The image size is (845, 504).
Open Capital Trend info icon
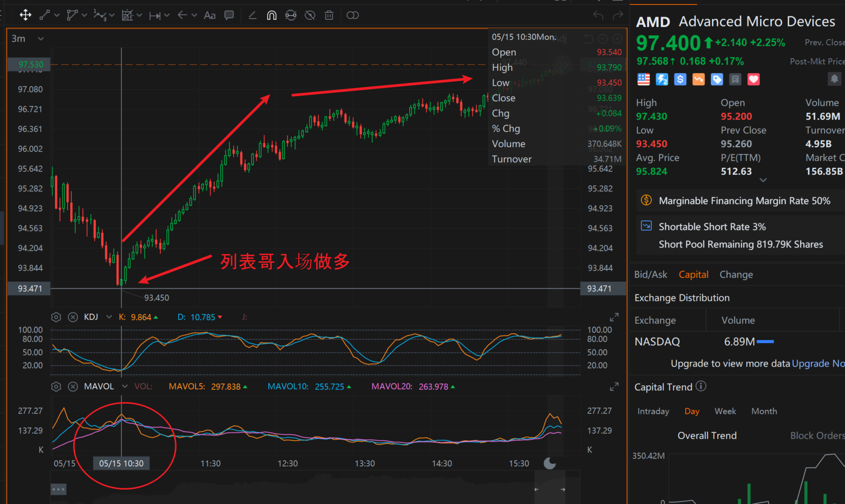click(x=701, y=386)
